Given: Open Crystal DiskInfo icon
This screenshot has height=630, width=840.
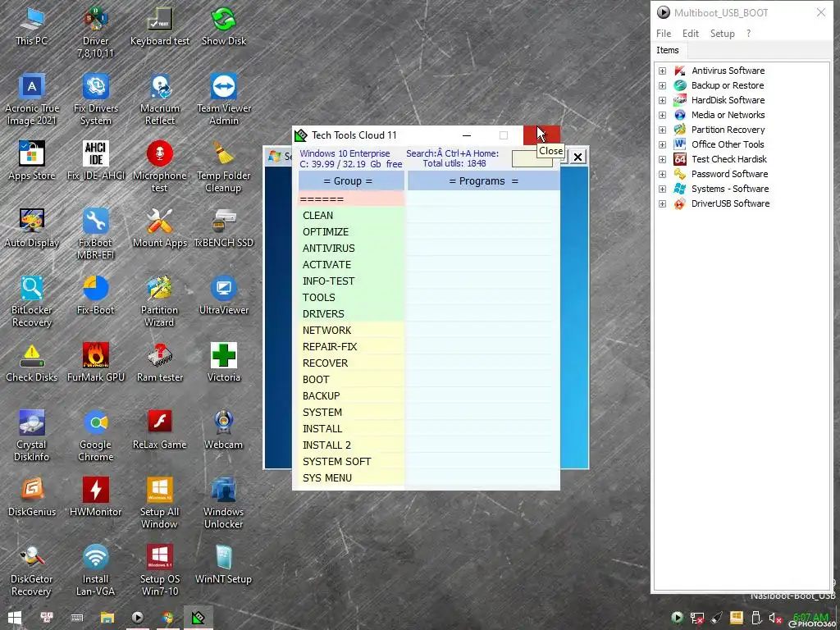Looking at the screenshot, I should [32, 436].
